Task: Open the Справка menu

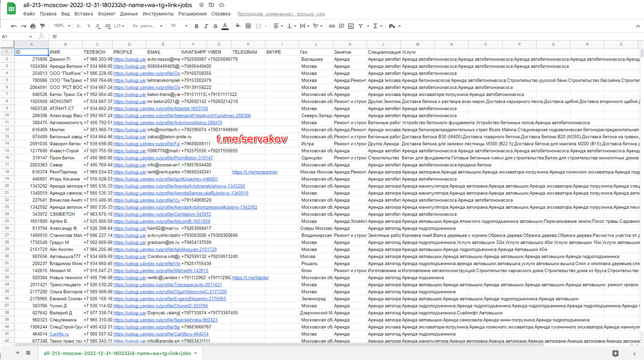Action: [221, 13]
